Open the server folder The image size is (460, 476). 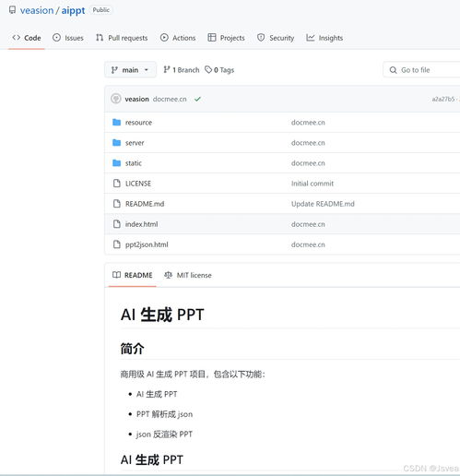(x=135, y=143)
